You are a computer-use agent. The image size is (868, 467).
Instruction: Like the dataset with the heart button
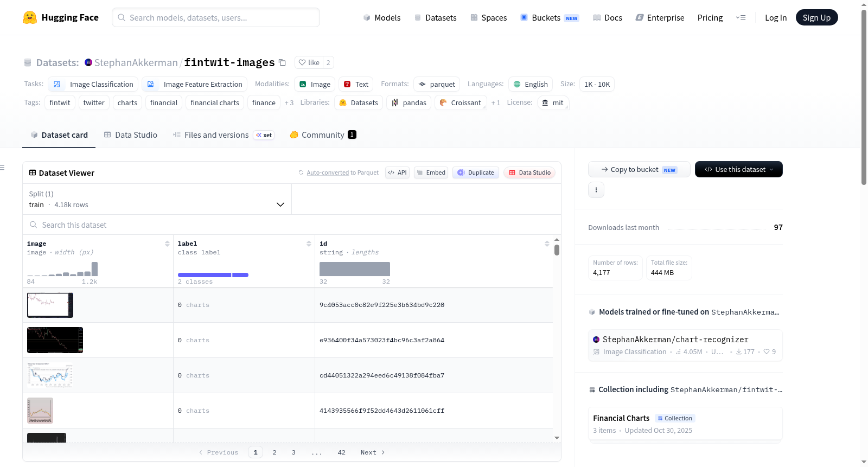(x=309, y=62)
